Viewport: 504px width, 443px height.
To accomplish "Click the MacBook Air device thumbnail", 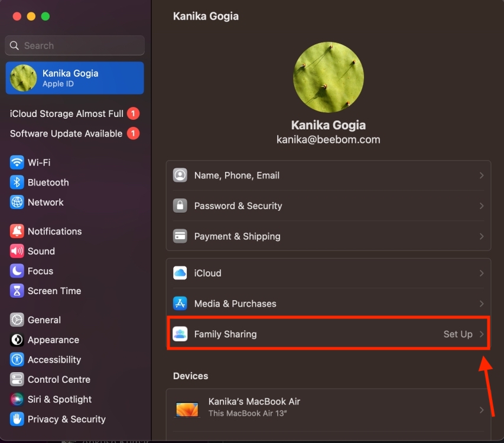I will [187, 409].
